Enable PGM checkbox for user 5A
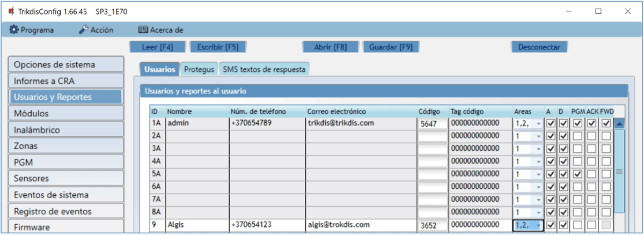This screenshot has width=644, height=235. point(577,174)
